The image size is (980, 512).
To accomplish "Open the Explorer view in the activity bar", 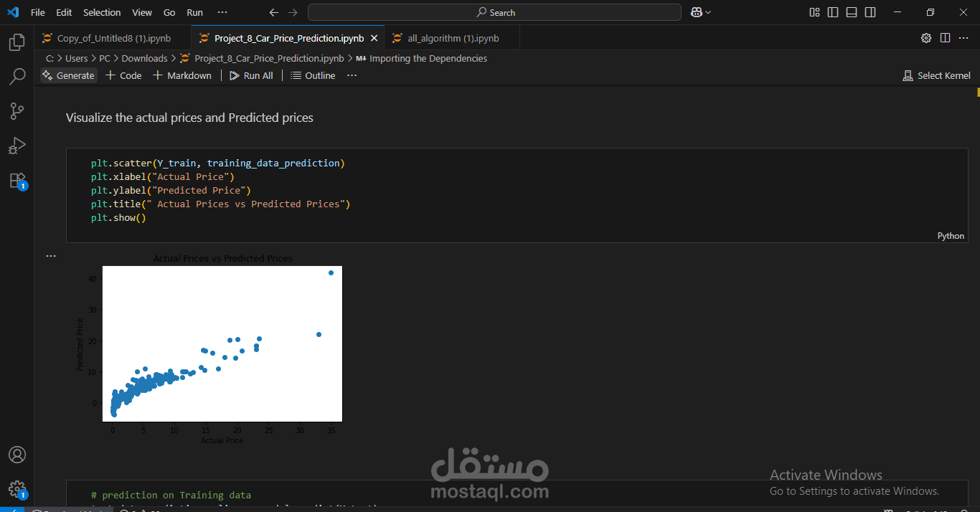I will coord(17,42).
